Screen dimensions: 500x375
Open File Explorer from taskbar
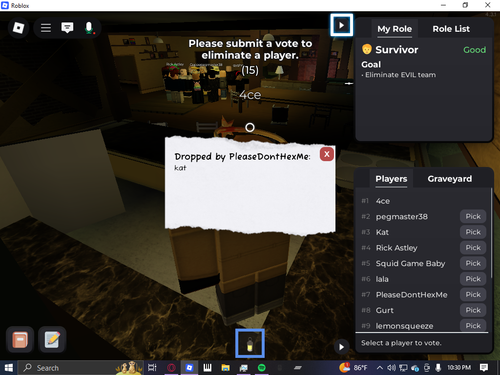tap(226, 368)
